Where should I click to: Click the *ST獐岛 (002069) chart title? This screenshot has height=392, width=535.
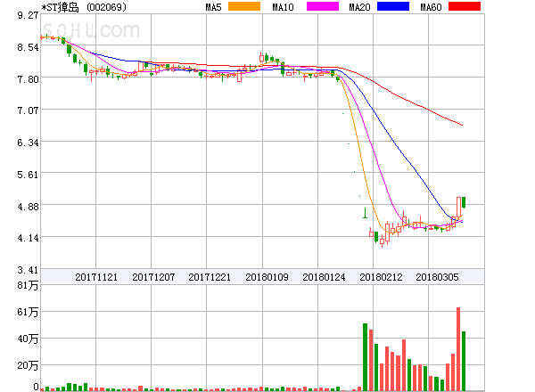[x=84, y=7]
